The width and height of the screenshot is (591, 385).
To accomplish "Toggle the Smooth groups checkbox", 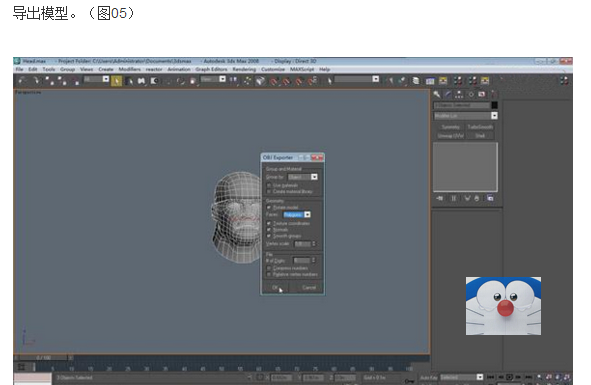I will coord(269,236).
